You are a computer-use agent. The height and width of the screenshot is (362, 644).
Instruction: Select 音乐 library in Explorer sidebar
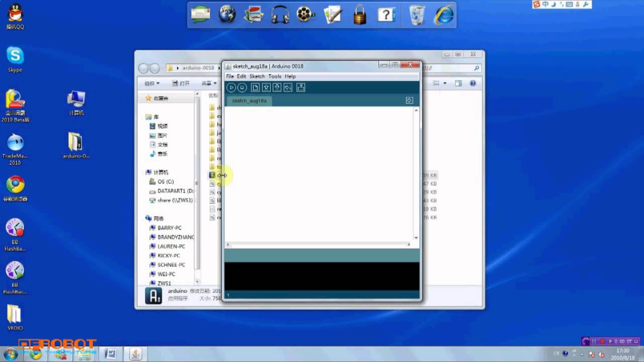pyautogui.click(x=158, y=154)
